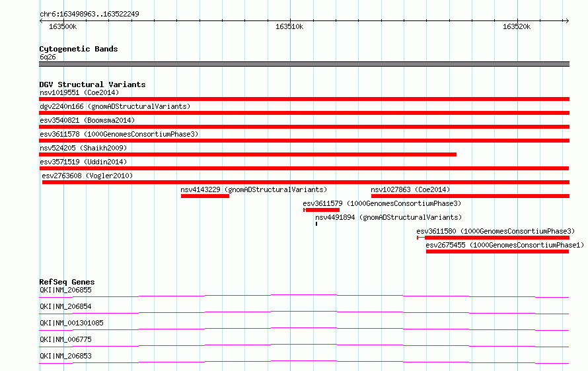
Task: Open the QKI|NM_001301085 label
Action: click(x=71, y=323)
